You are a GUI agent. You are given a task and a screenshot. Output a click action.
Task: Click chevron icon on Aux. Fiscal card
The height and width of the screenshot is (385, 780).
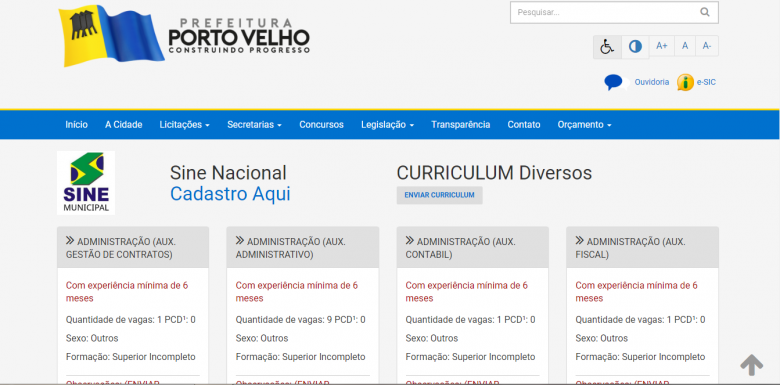[580, 241]
